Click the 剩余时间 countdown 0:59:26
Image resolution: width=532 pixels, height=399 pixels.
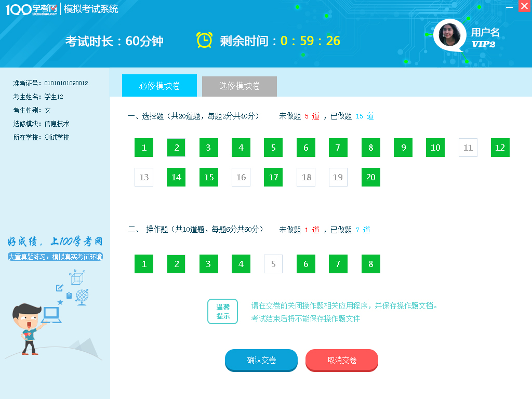pyautogui.click(x=280, y=41)
